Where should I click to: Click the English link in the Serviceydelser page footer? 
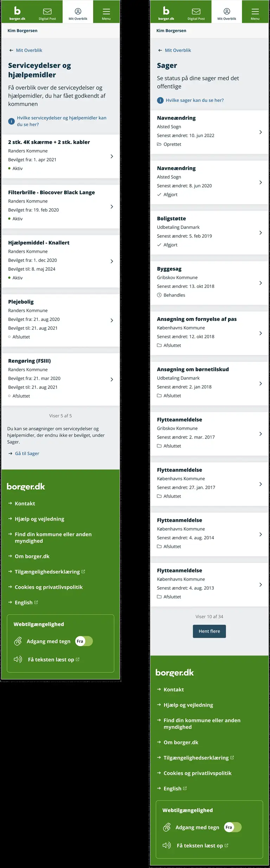pyautogui.click(x=24, y=603)
